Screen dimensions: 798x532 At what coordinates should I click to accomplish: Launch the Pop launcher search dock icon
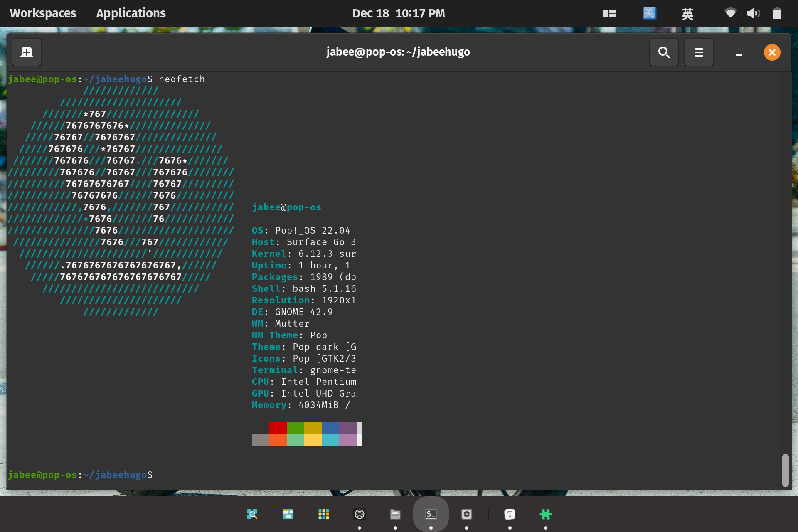(x=252, y=514)
